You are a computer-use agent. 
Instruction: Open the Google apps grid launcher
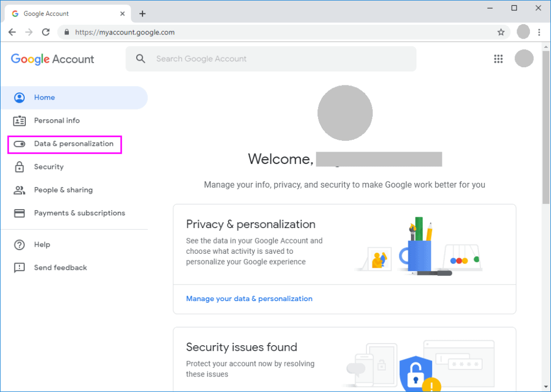498,59
